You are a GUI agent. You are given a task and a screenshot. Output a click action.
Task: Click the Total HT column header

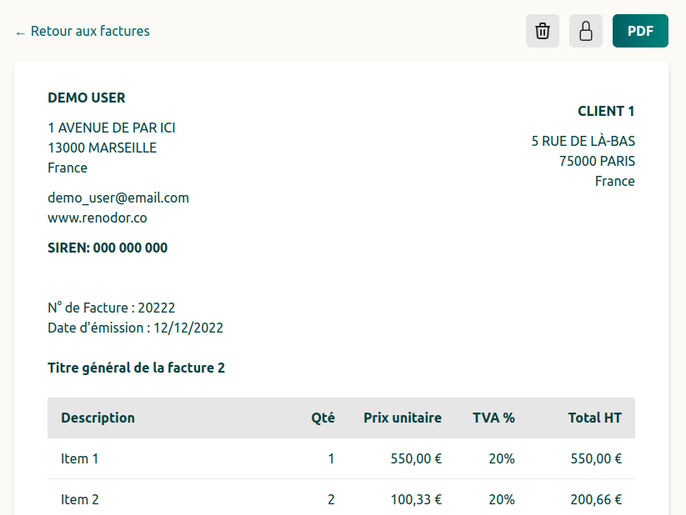tap(594, 418)
